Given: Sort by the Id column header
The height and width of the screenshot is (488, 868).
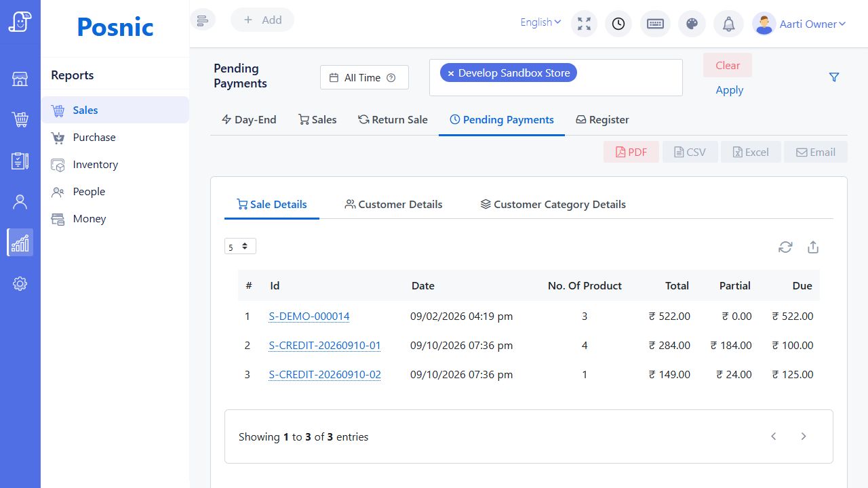Looking at the screenshot, I should click(x=275, y=285).
